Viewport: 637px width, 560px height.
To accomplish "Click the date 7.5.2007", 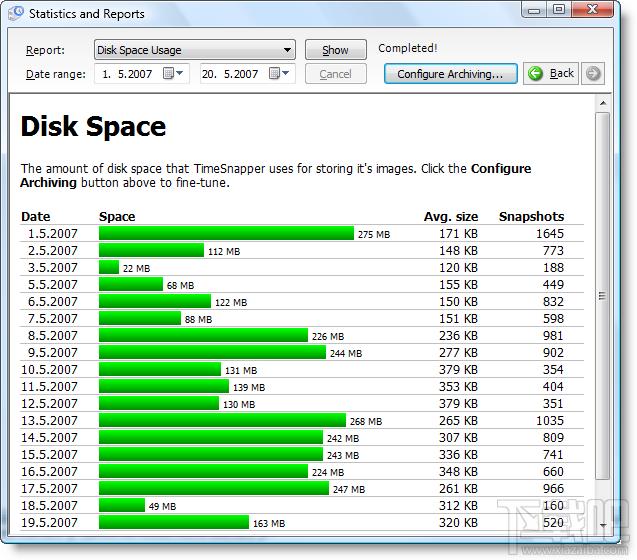I will (52, 319).
